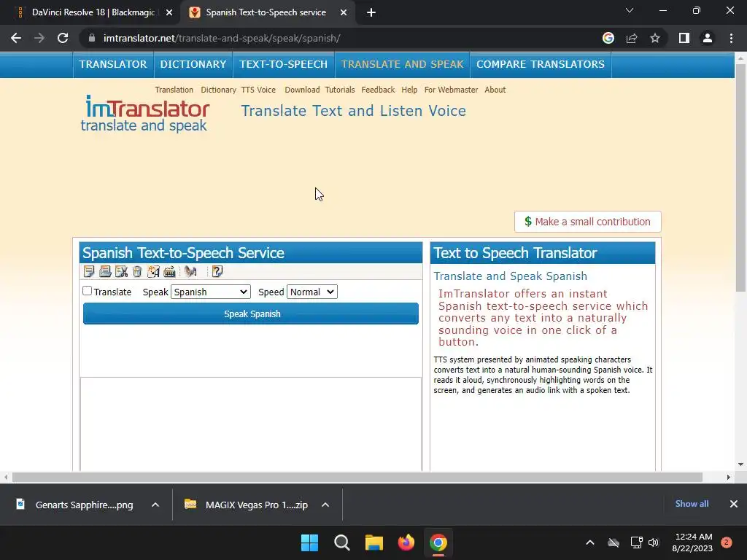747x560 pixels.
Task: Open the DICTIONARY menu tab
Action: 193,64
